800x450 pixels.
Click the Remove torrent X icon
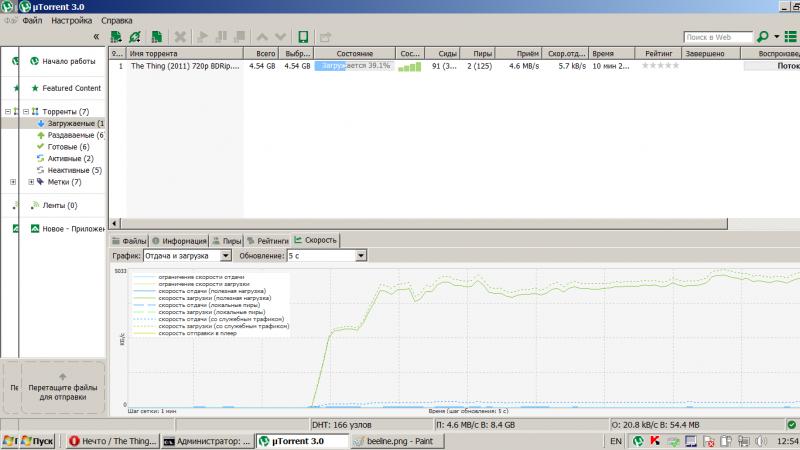coord(180,37)
